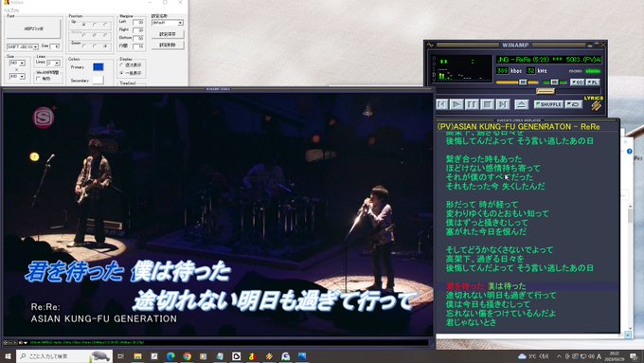The height and width of the screenshot is (363, 644).
Task: Open Microsoft Edge from taskbar
Action: coord(170,356)
